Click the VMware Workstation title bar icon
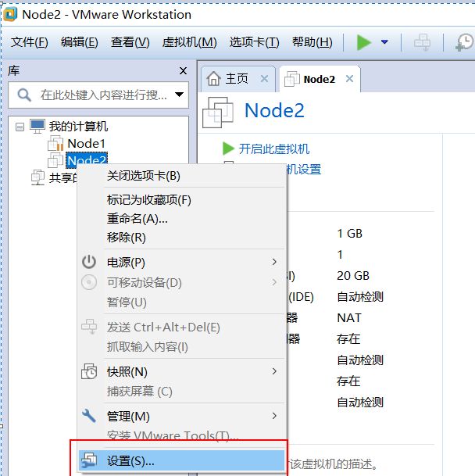The image size is (475, 476). (x=10, y=14)
